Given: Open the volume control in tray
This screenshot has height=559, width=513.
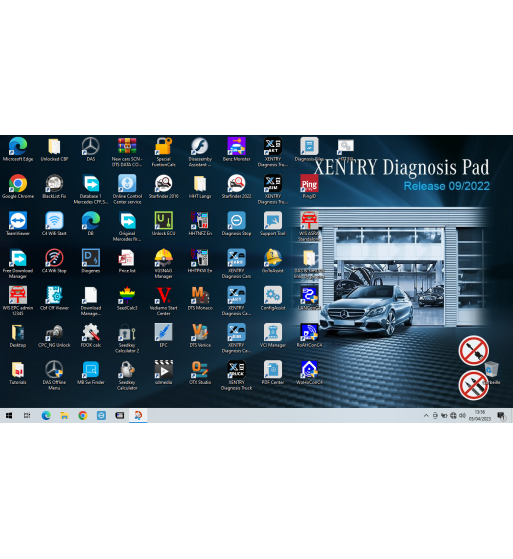Looking at the screenshot, I should 462,416.
